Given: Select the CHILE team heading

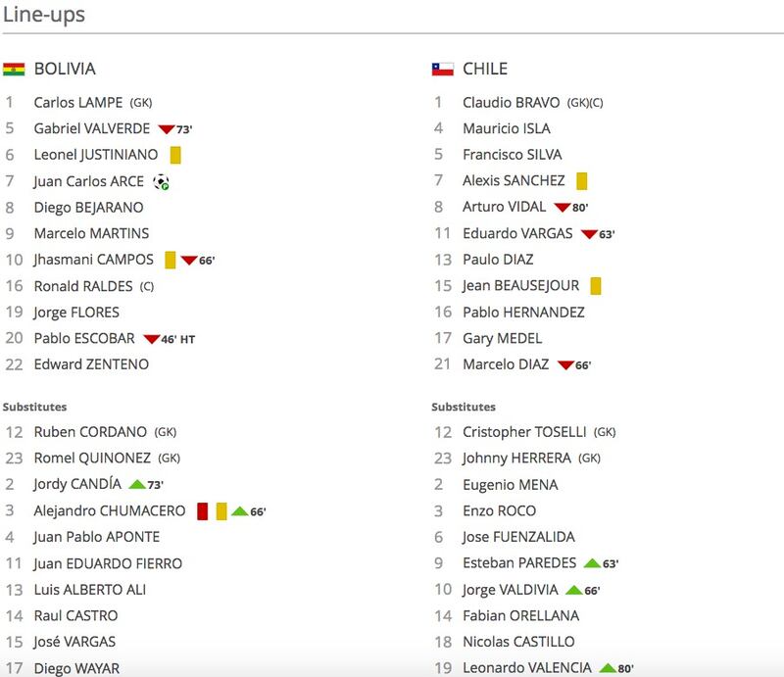Looking at the screenshot, I should (x=485, y=69).
